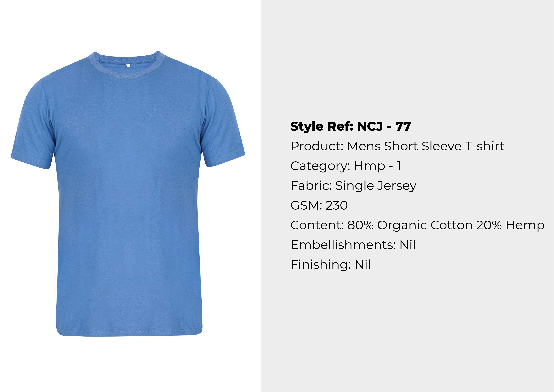The image size is (554, 392).
Task: Click the Finishing: Nil text
Action: coord(331,265)
